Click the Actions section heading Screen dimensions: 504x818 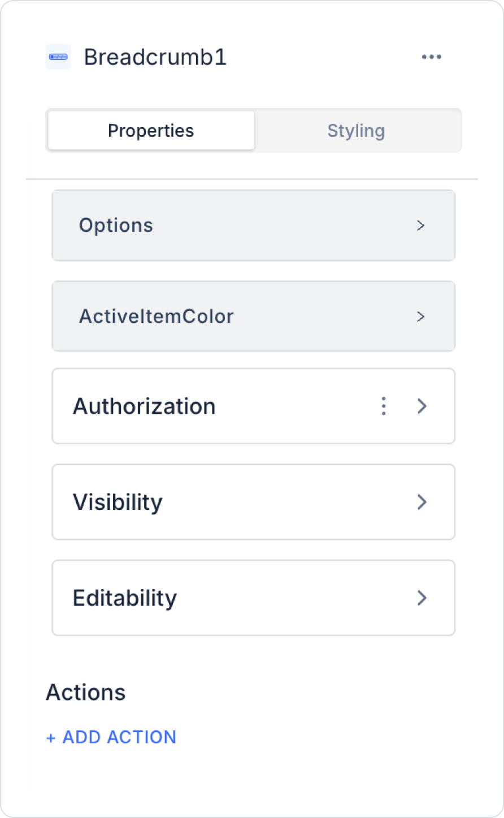[86, 693]
